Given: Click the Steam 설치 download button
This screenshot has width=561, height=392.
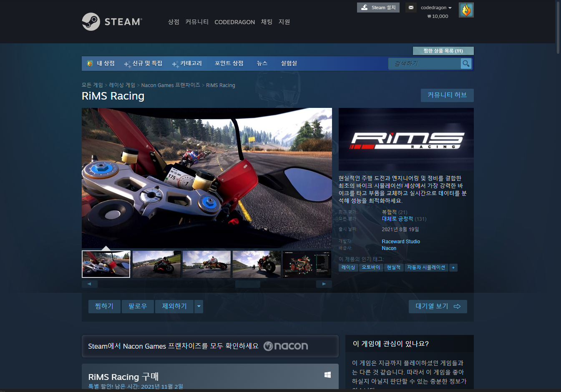Looking at the screenshot, I should tap(378, 7).
